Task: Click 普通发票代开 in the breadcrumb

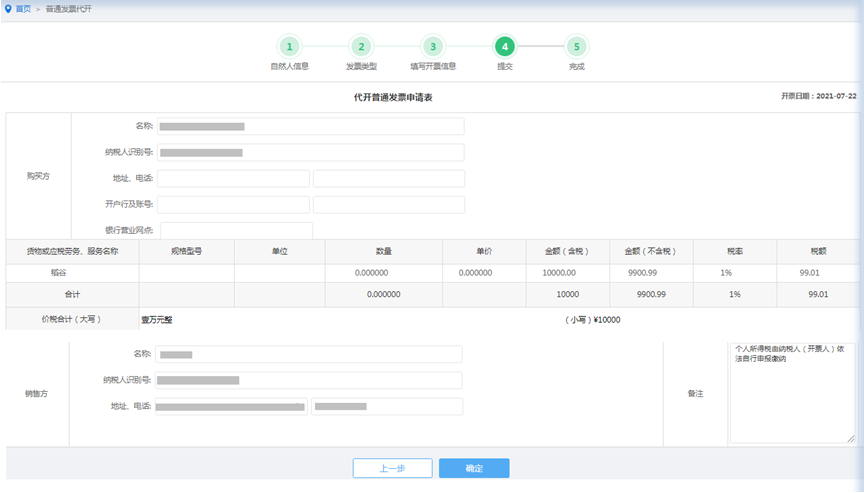Action: (x=69, y=8)
